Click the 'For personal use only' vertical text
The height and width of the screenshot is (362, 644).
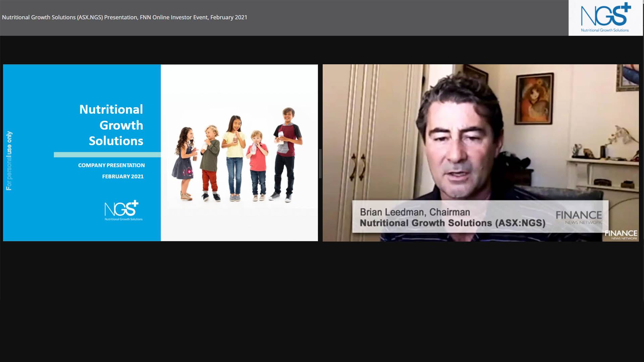(x=9, y=160)
